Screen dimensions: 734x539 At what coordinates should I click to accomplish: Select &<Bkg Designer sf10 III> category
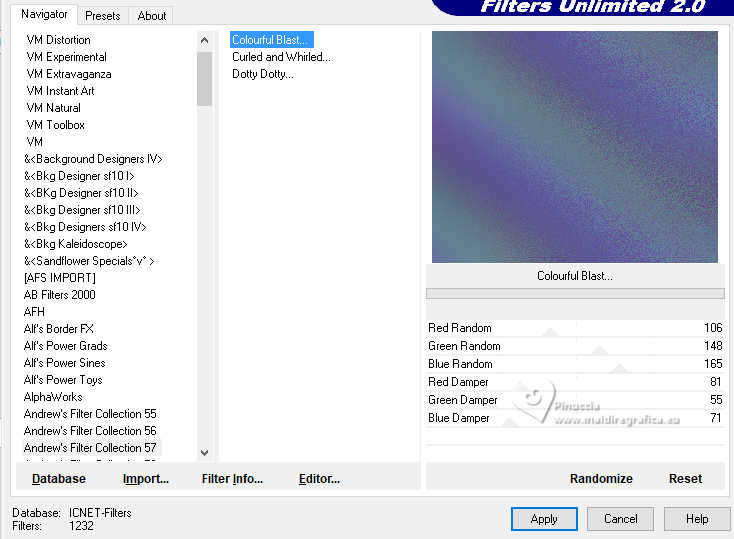pos(82,210)
